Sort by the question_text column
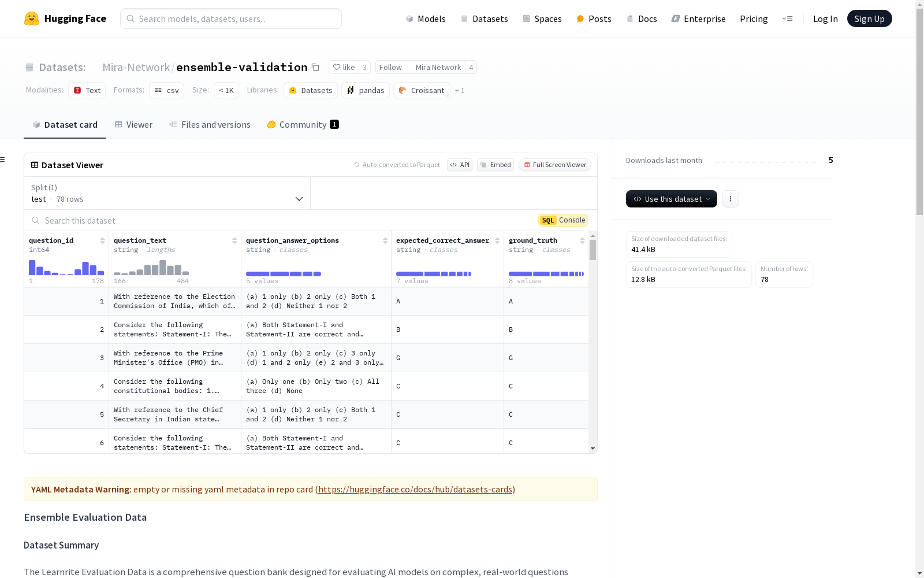This screenshot has width=924, height=578. point(234,240)
